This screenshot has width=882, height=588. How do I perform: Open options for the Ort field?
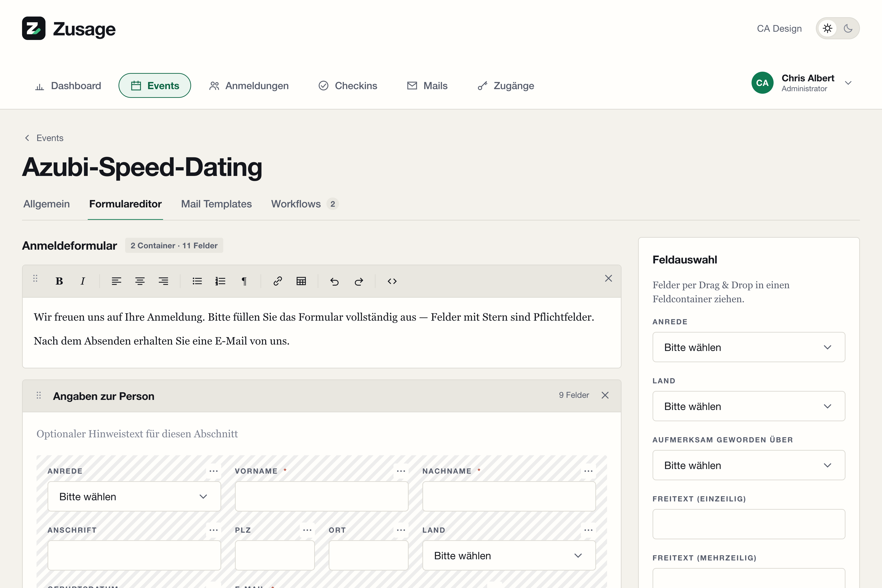click(401, 530)
